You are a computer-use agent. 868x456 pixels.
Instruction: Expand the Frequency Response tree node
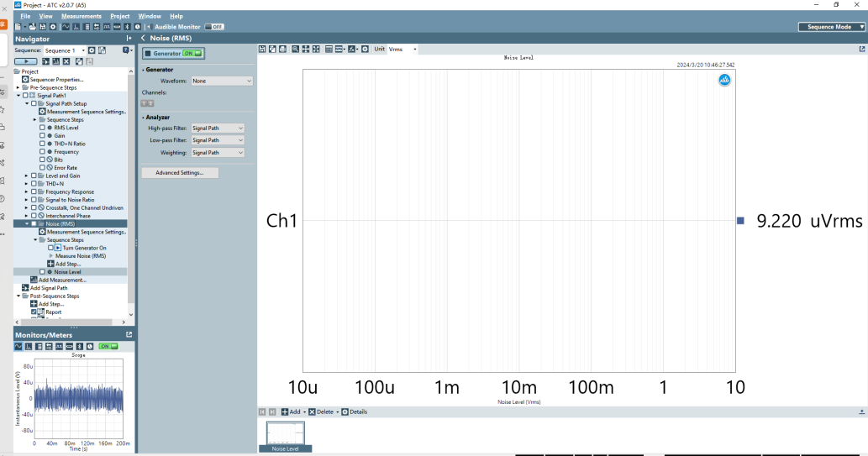26,192
